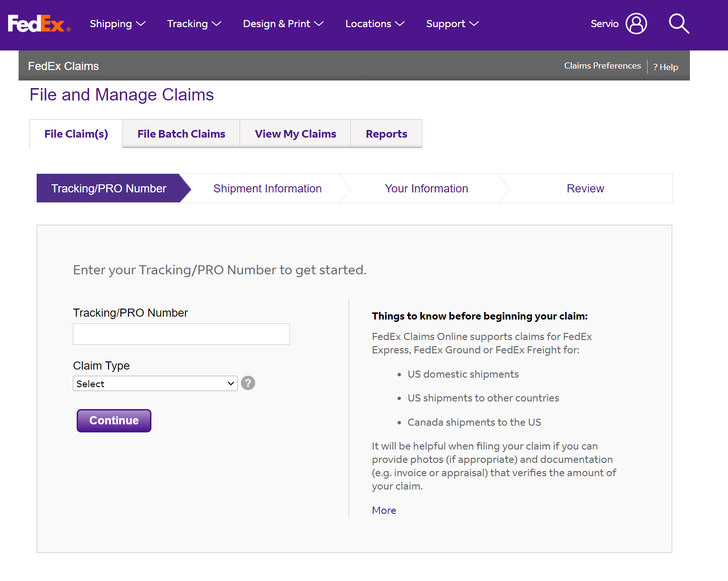This screenshot has height=581, width=728.
Task: Open the Claim Type select dropdown
Action: tap(155, 383)
